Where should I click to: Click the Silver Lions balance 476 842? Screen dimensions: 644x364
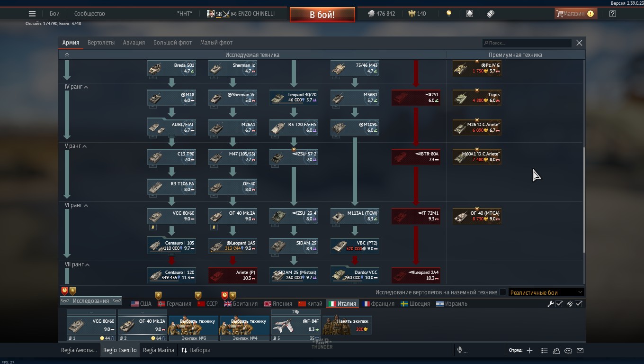[x=382, y=14]
